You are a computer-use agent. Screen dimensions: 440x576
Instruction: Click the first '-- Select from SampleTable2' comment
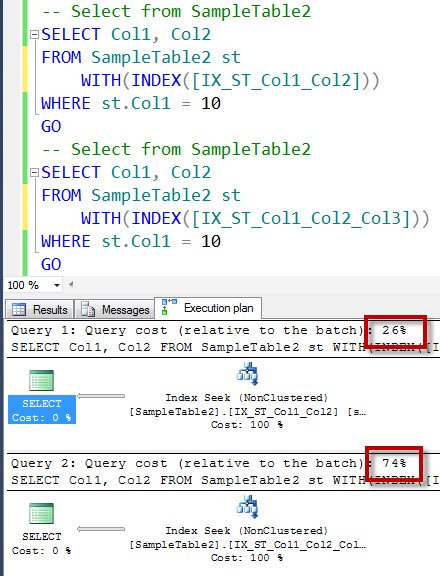coord(176,11)
